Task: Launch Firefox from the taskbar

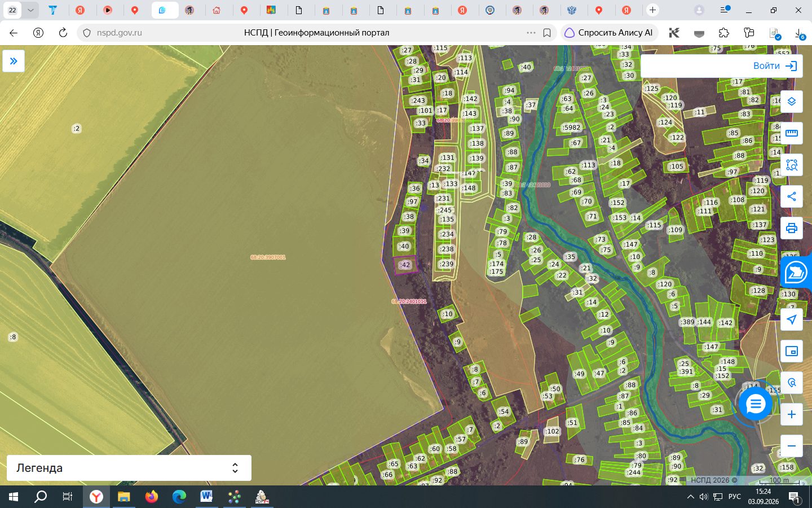Action: click(152, 497)
